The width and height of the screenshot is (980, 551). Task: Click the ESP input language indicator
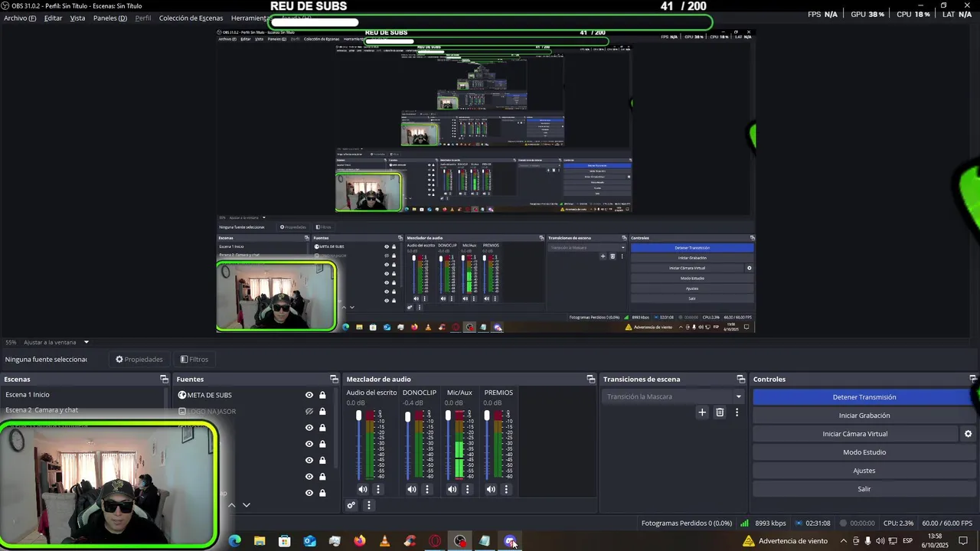point(907,541)
